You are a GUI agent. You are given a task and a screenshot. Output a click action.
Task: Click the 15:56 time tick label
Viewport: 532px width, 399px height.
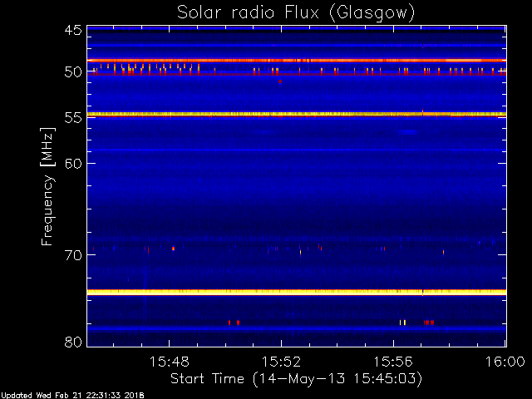[393, 362]
